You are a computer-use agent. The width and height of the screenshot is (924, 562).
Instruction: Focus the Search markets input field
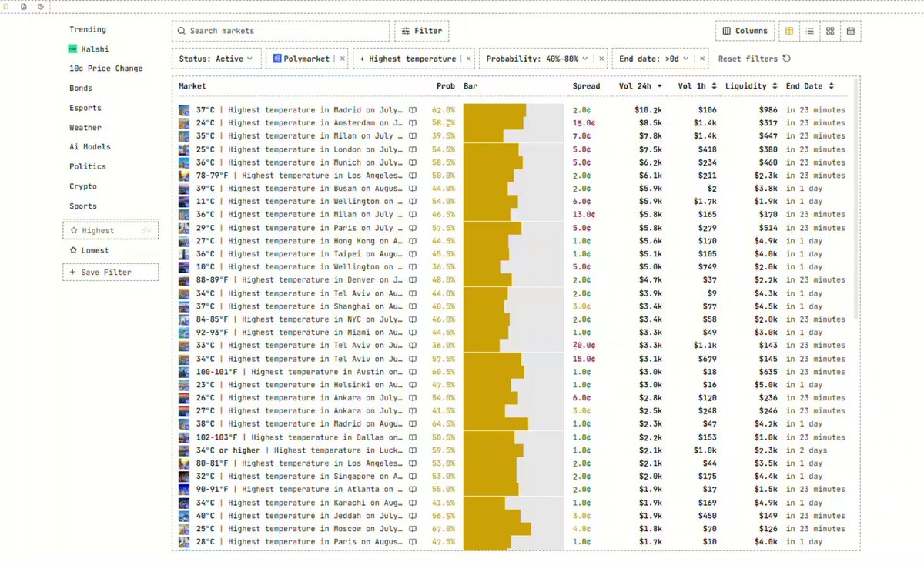(x=280, y=31)
